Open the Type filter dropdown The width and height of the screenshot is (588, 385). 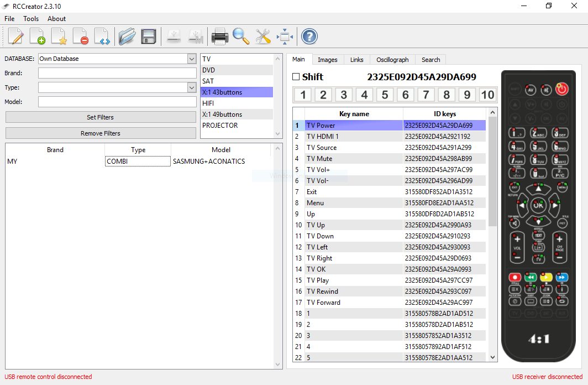pos(192,87)
